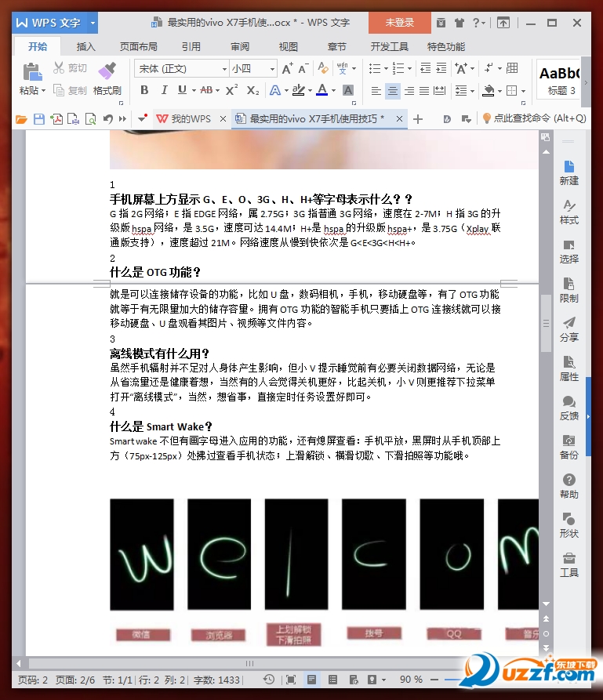Click the undo arrow icon
Image resolution: width=603 pixels, height=700 pixels.
click(x=107, y=118)
